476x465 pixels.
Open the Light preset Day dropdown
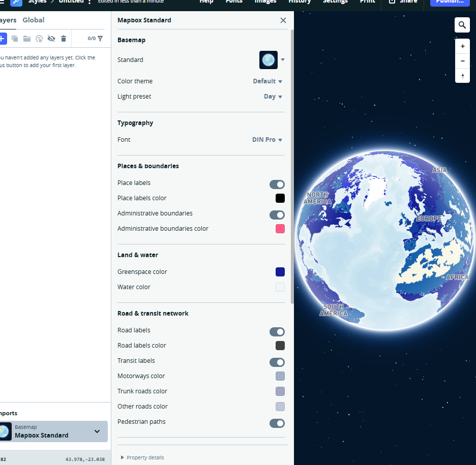coord(273,97)
